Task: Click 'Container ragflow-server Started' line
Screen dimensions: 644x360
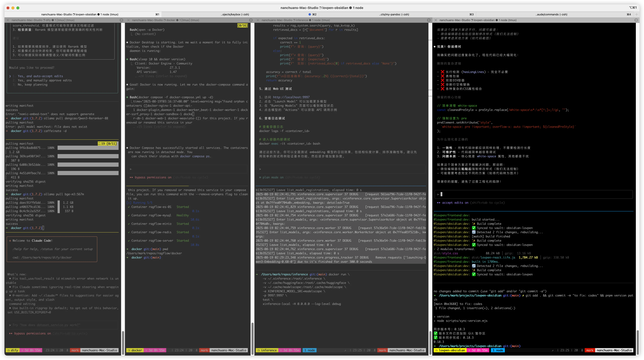Action: point(158,241)
